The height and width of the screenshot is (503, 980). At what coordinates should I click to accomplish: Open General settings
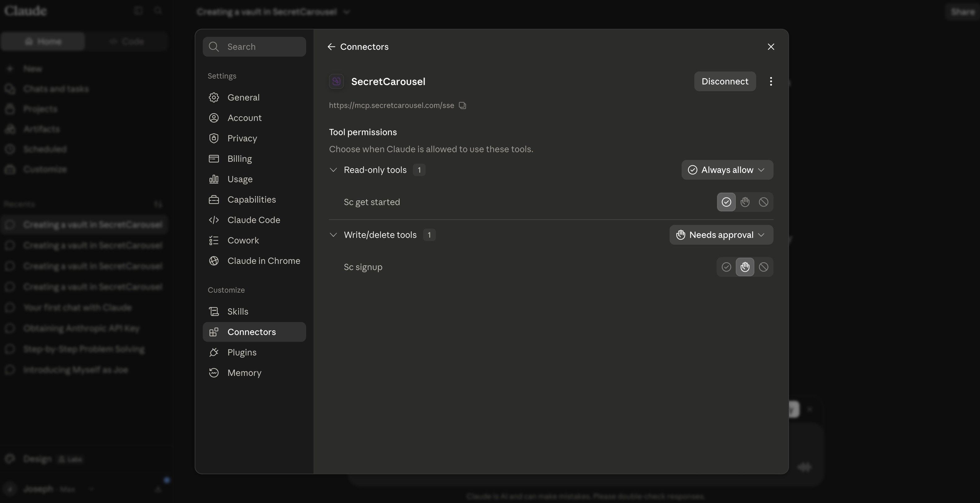tap(254, 97)
